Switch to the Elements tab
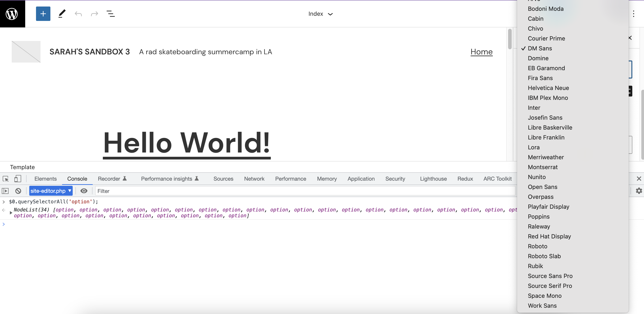 tap(45, 179)
